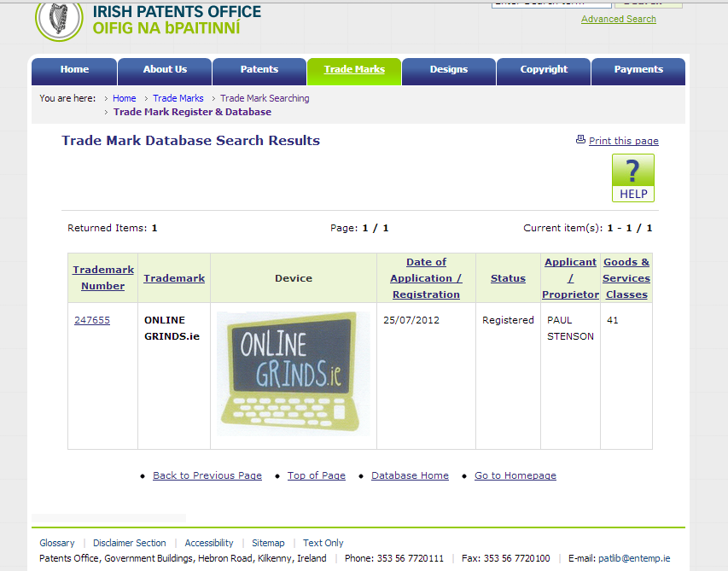Click Trade Marks in the breadcrumb trail
Viewport: 728px width, 571px height.
pyautogui.click(x=178, y=98)
